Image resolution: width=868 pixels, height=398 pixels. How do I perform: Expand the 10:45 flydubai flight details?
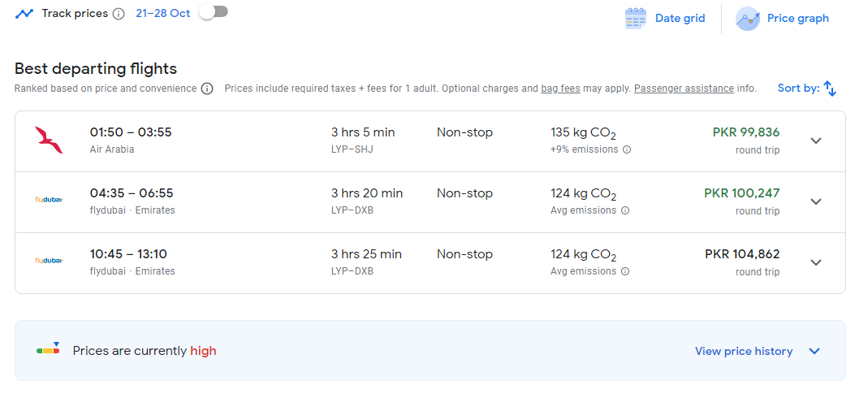(816, 262)
